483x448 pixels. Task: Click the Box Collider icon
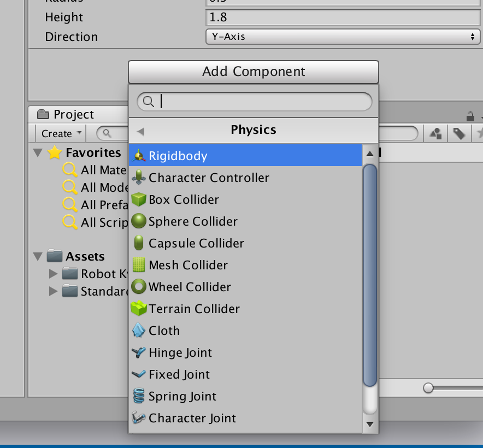coord(139,199)
